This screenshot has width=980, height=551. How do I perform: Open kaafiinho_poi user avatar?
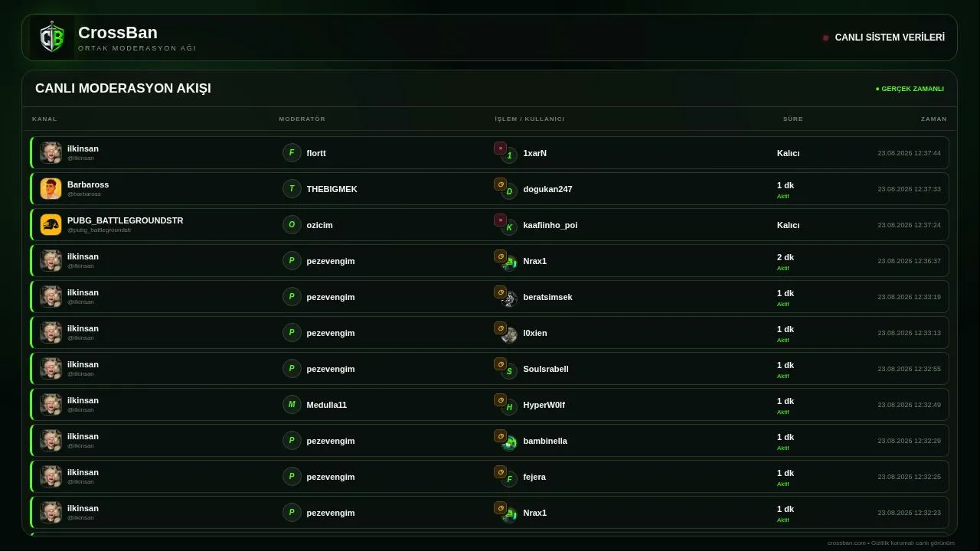[x=509, y=227]
